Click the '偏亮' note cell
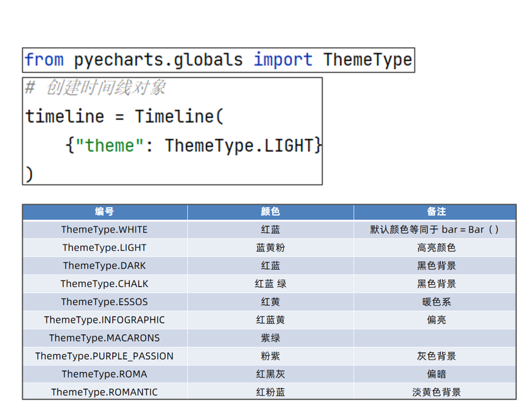The width and height of the screenshot is (532, 414). (435, 320)
